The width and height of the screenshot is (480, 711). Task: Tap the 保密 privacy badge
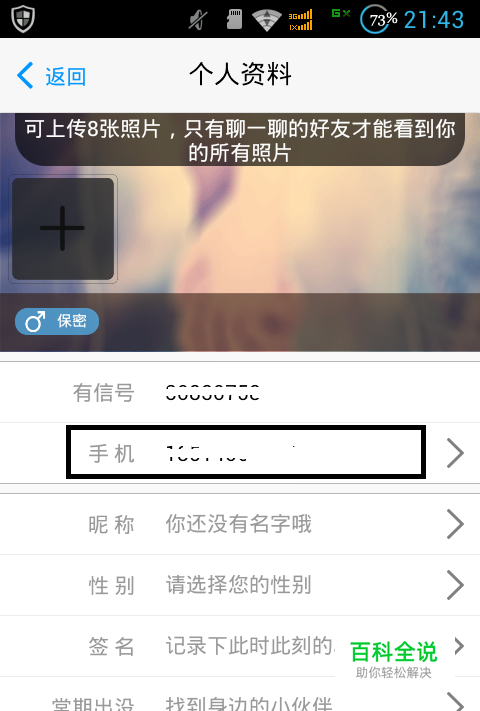(x=57, y=321)
